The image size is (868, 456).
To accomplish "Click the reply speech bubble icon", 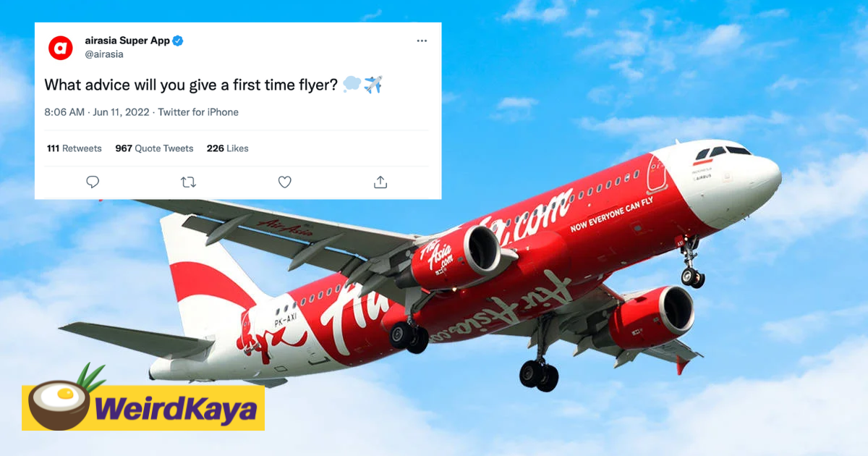I will 93,182.
